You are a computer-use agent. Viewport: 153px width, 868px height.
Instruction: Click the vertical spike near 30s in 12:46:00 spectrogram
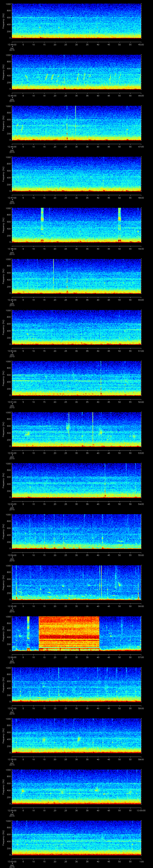(76, 123)
